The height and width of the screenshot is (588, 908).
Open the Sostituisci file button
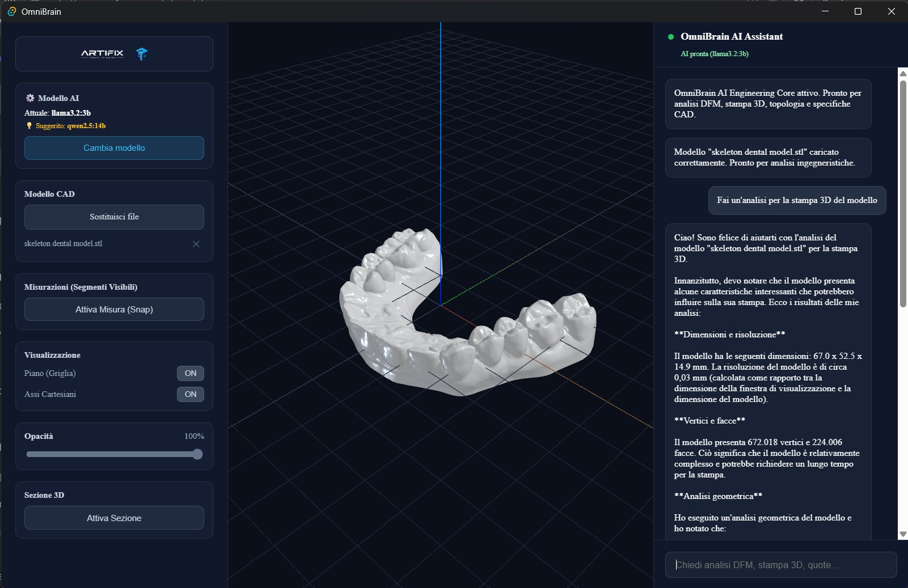[114, 217]
